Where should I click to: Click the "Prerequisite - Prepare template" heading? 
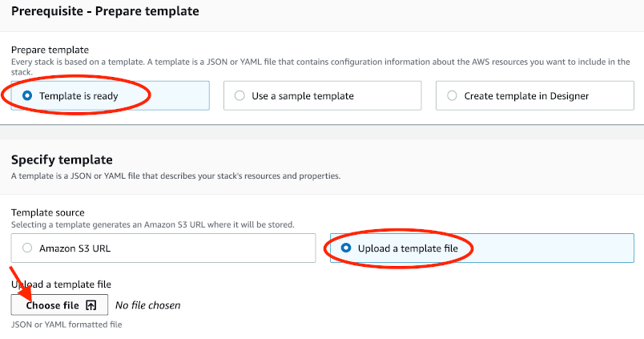(x=105, y=11)
